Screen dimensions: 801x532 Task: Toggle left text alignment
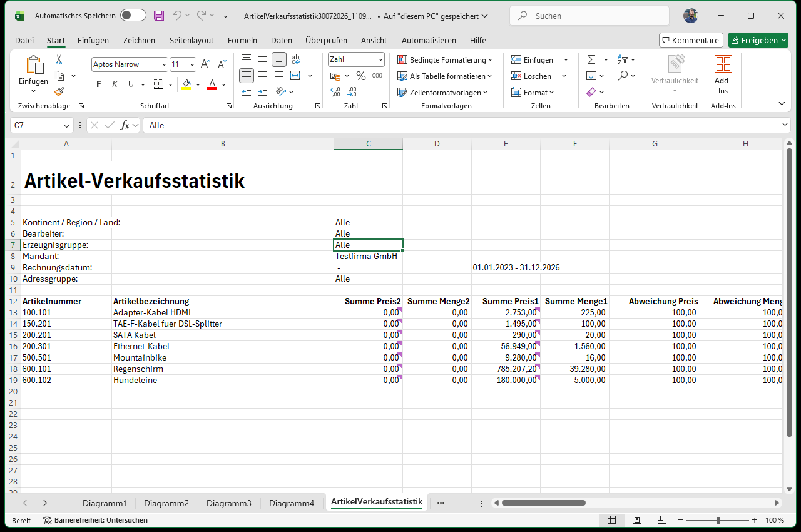click(x=247, y=76)
